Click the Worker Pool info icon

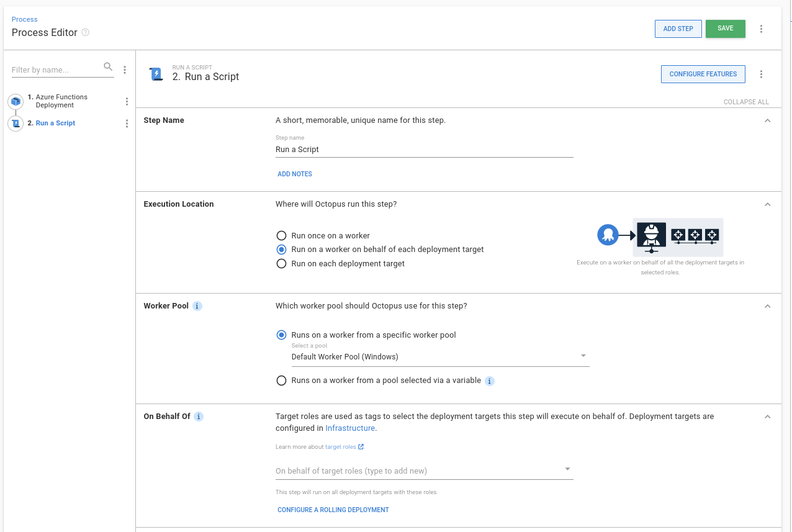point(197,305)
